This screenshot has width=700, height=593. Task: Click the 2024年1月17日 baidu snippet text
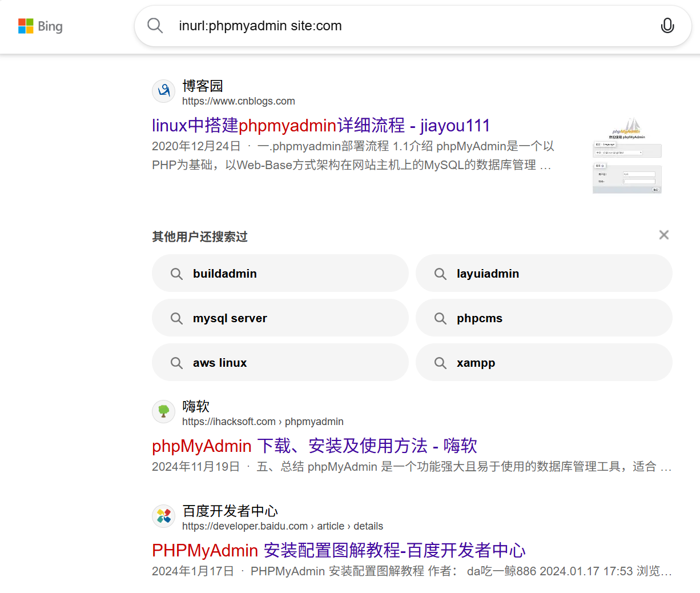[412, 571]
